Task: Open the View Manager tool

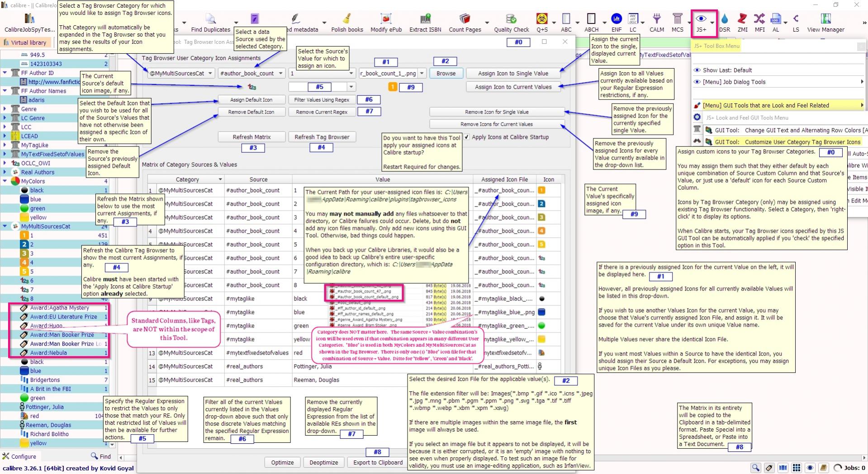Action: (825, 23)
